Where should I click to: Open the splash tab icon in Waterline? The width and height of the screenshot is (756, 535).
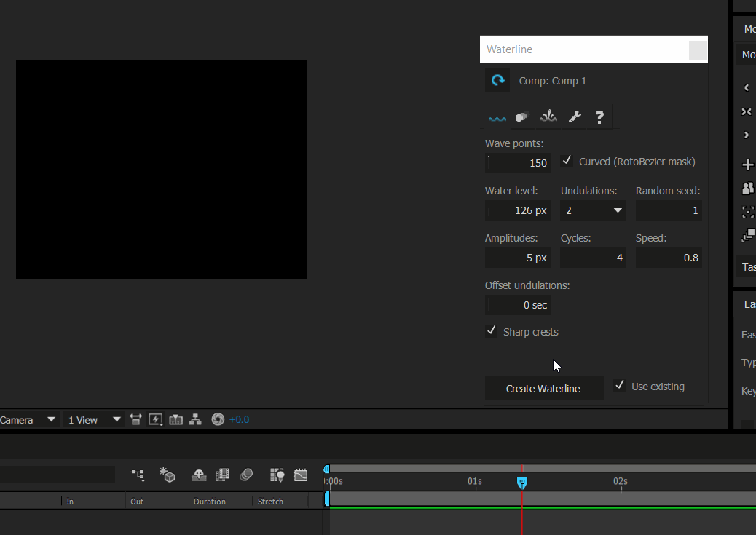click(x=548, y=116)
